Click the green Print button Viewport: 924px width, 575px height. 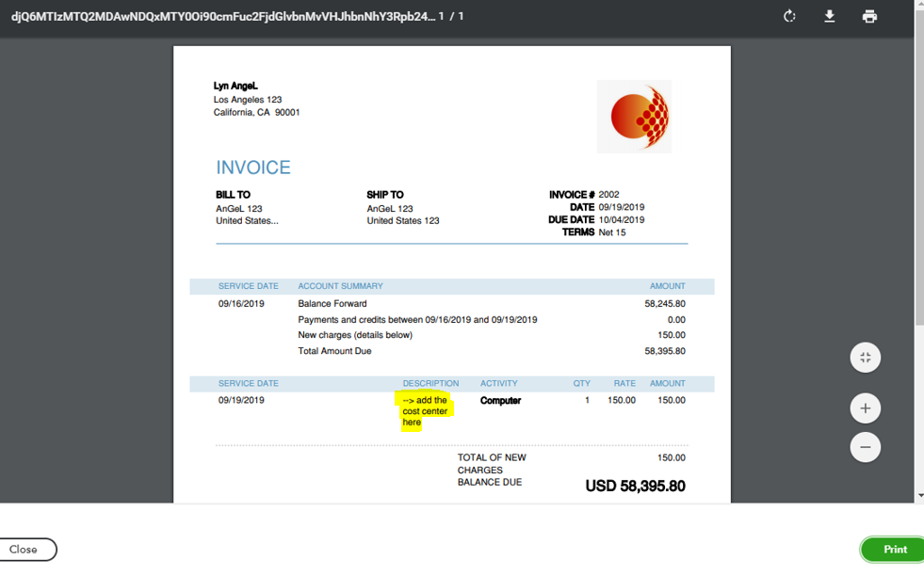(x=894, y=549)
